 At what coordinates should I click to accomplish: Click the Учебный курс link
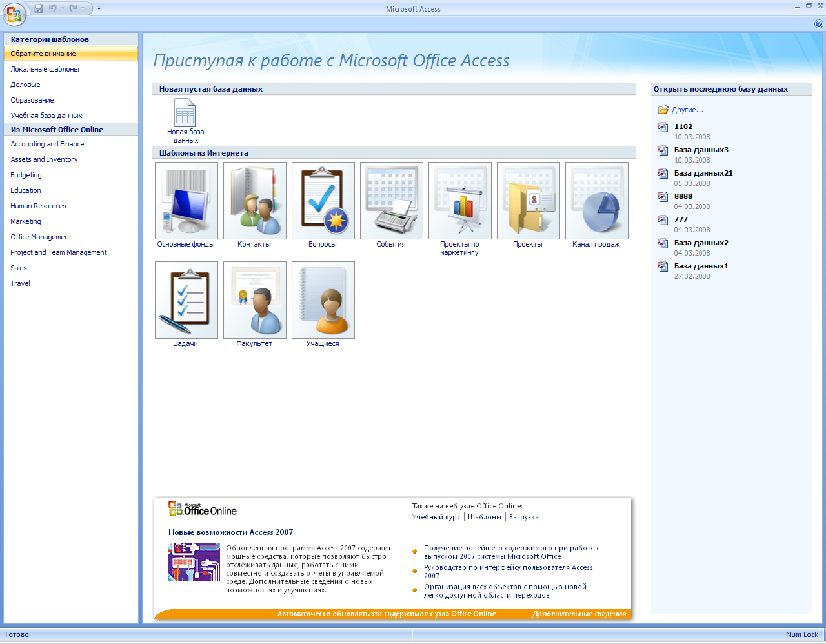pyautogui.click(x=436, y=517)
